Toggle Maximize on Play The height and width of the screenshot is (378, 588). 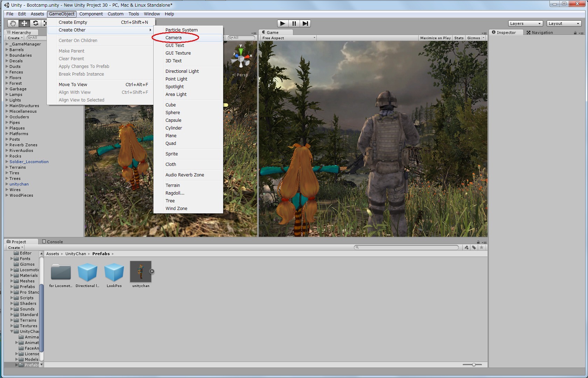435,38
